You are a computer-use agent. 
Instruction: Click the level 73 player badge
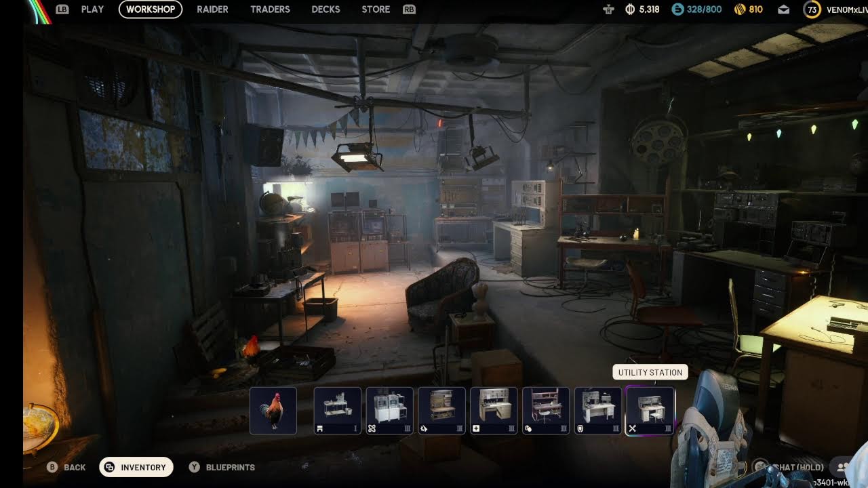click(x=812, y=9)
